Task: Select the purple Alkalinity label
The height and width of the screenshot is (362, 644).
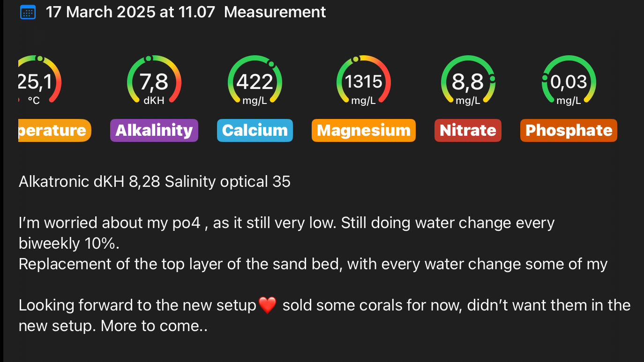Action: tap(154, 130)
